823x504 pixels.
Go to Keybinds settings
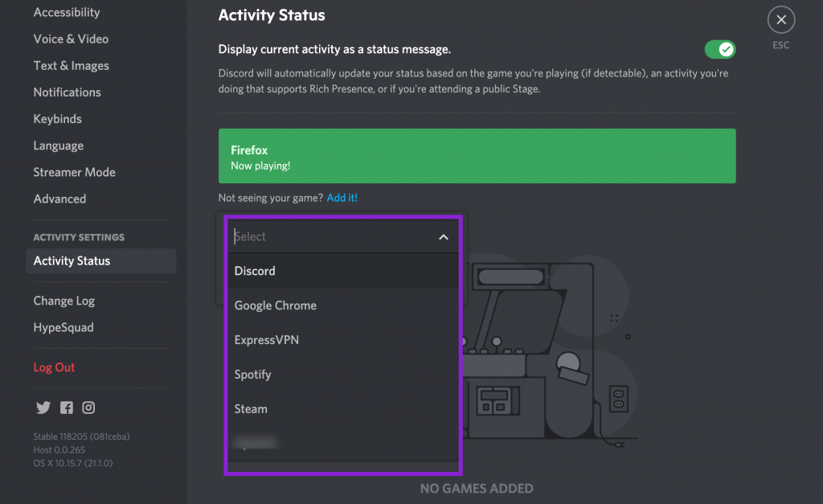point(57,118)
